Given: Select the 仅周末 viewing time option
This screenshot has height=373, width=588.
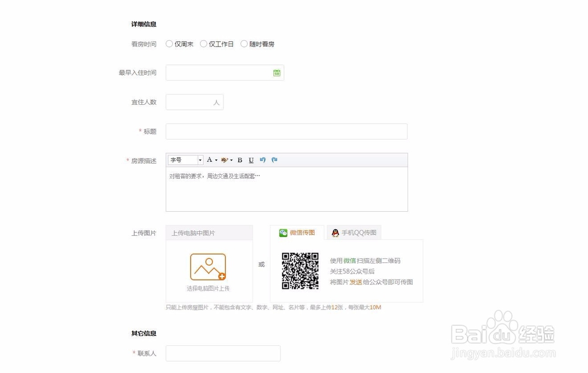Looking at the screenshot, I should pyautogui.click(x=169, y=44).
